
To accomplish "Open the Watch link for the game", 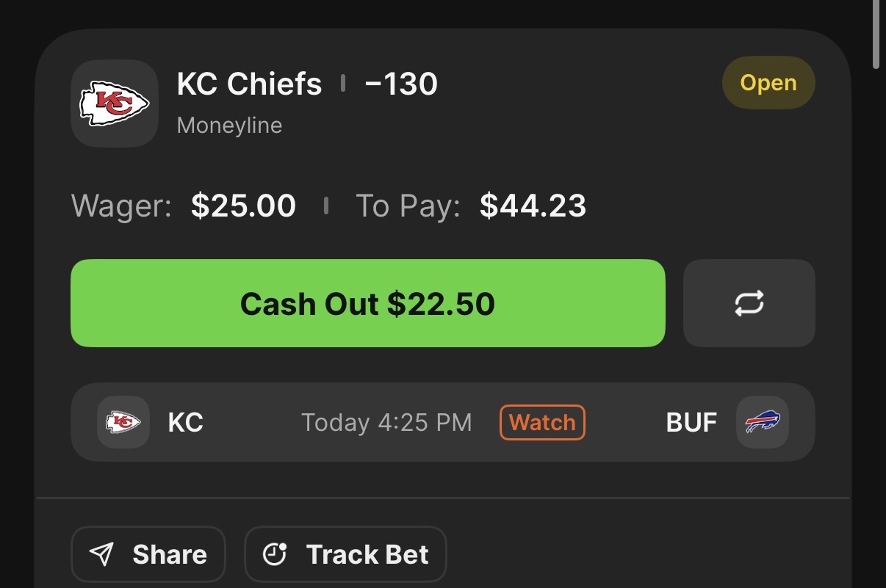I will pyautogui.click(x=542, y=422).
